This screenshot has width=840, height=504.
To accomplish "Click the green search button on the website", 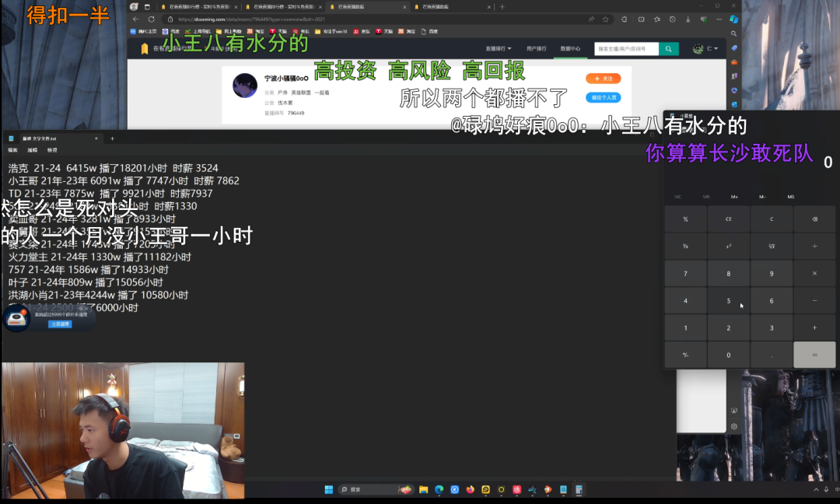I will pos(669,49).
